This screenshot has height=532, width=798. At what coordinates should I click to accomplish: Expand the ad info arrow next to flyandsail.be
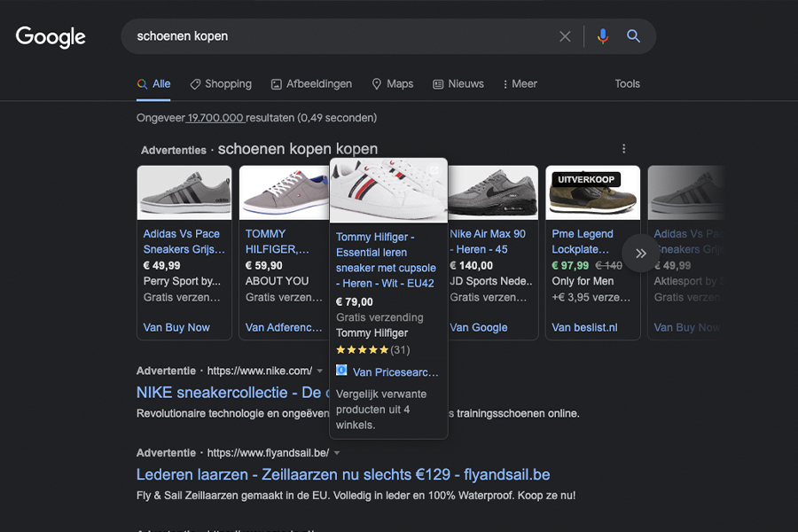pyautogui.click(x=336, y=452)
